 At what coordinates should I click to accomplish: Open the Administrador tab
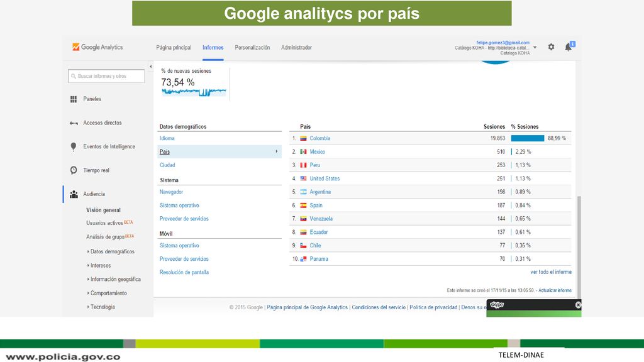pyautogui.click(x=297, y=48)
